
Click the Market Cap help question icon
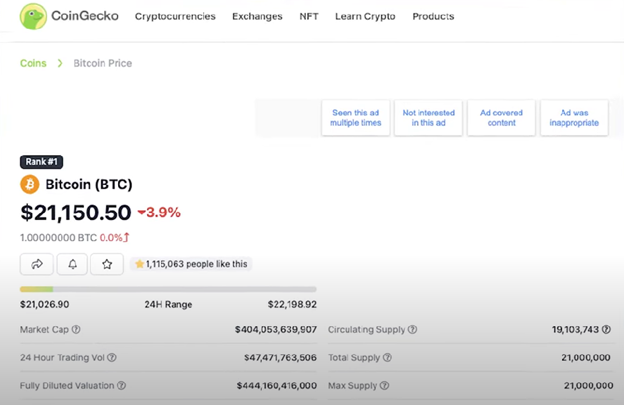(x=76, y=329)
